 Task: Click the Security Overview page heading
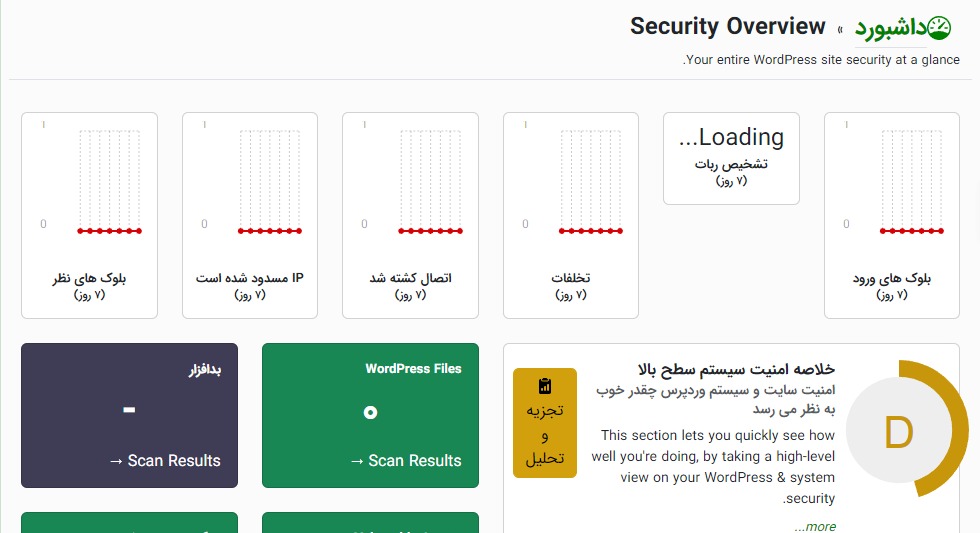pyautogui.click(x=728, y=27)
